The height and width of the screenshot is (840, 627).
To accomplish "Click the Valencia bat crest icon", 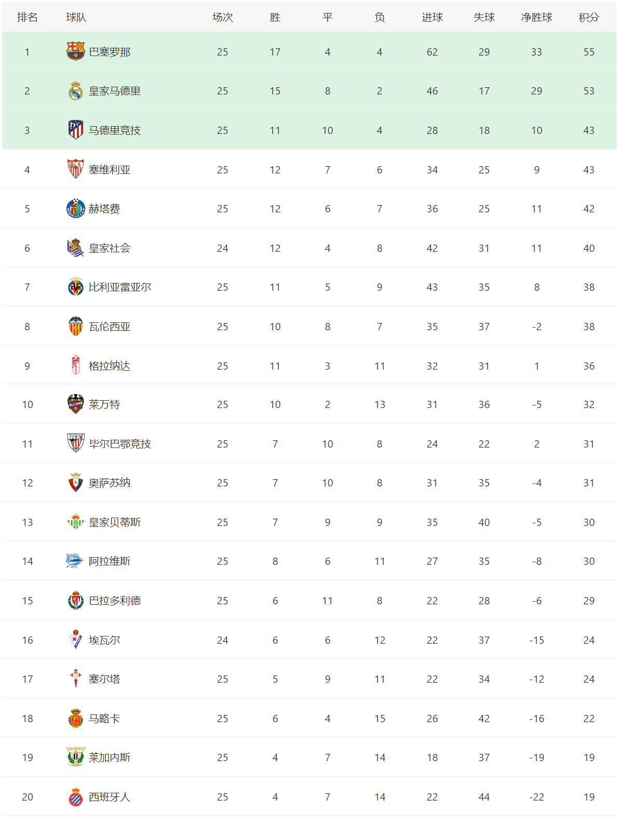I will 76,326.
